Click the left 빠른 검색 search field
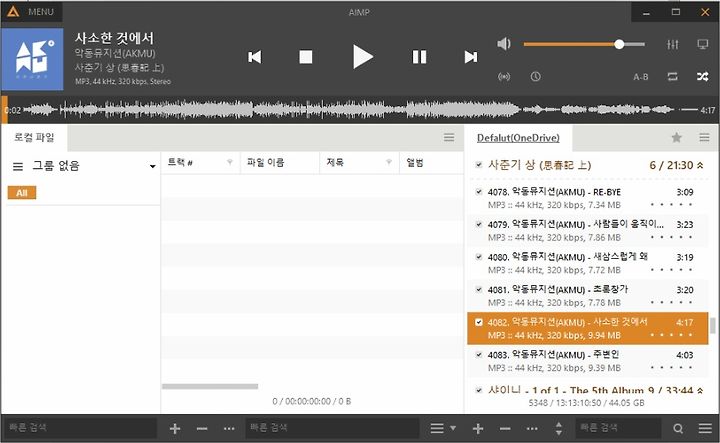 coord(80,428)
